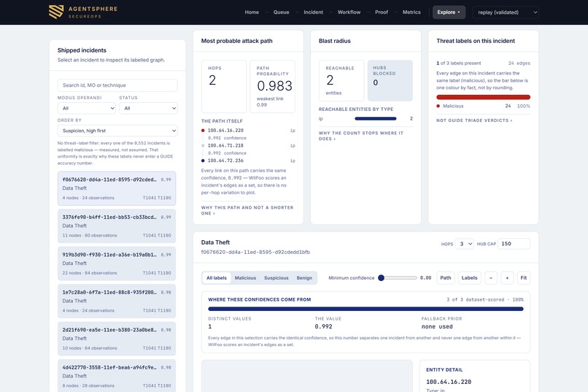Viewport: 588px width, 392px height.
Task: Go to the Home page
Action: tap(252, 12)
